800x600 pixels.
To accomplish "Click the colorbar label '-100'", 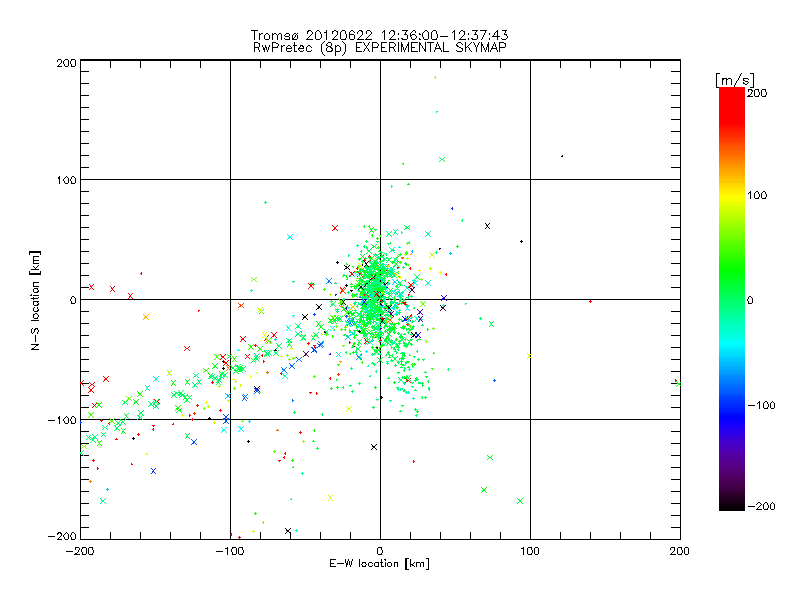I will coord(761,406).
